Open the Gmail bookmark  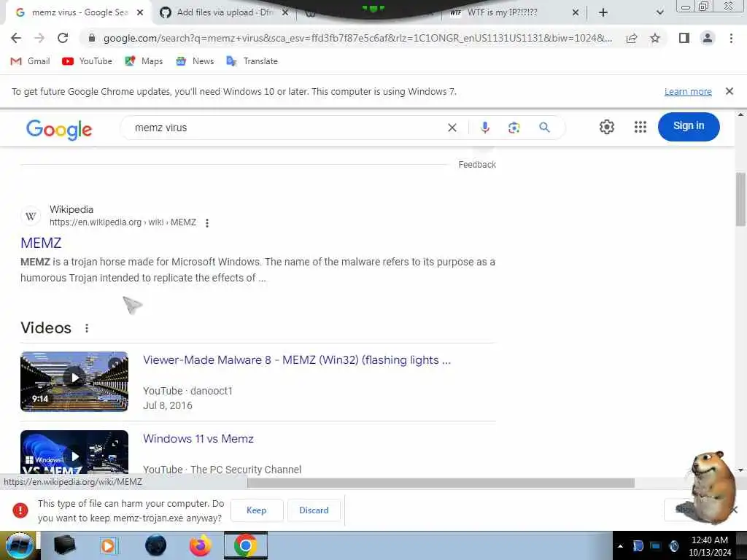click(30, 61)
